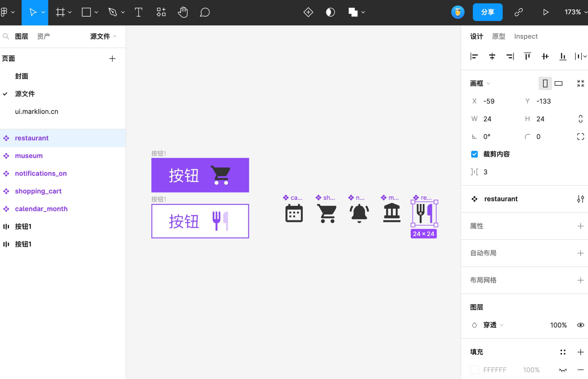Align selection to bottom
588x379 pixels.
click(563, 56)
